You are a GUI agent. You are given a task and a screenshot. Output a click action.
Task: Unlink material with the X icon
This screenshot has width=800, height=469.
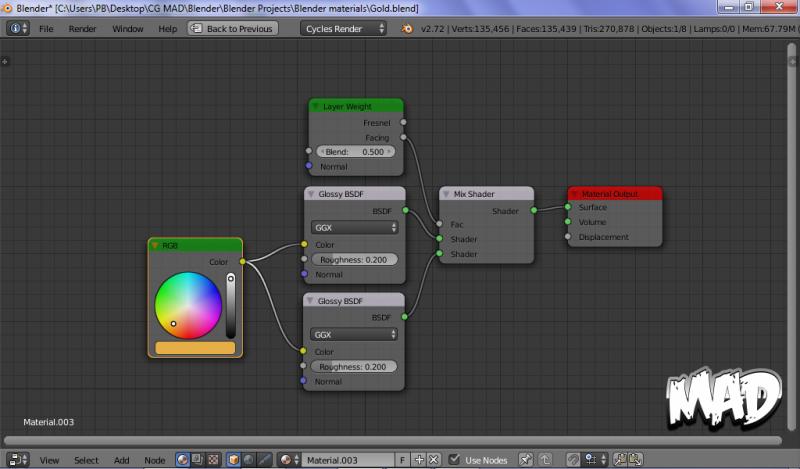point(434,460)
